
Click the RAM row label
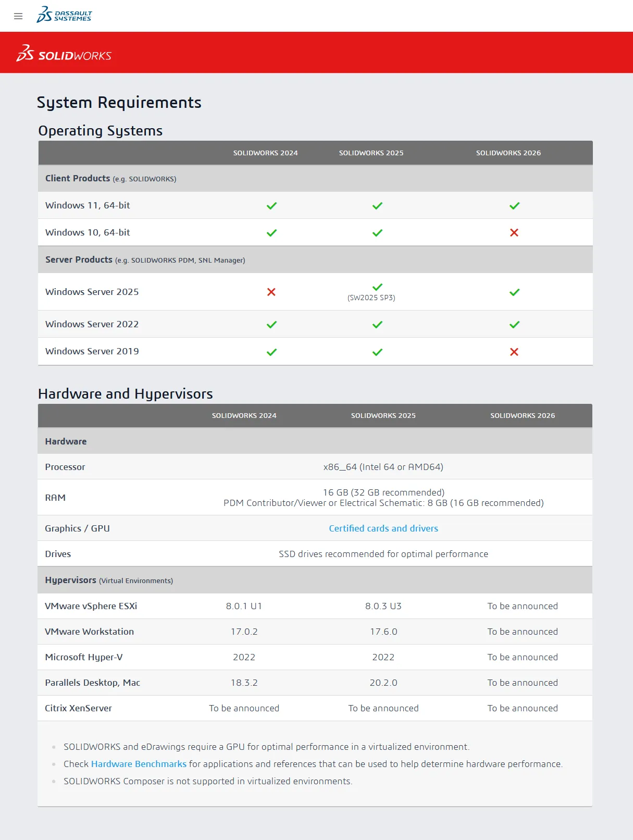55,498
